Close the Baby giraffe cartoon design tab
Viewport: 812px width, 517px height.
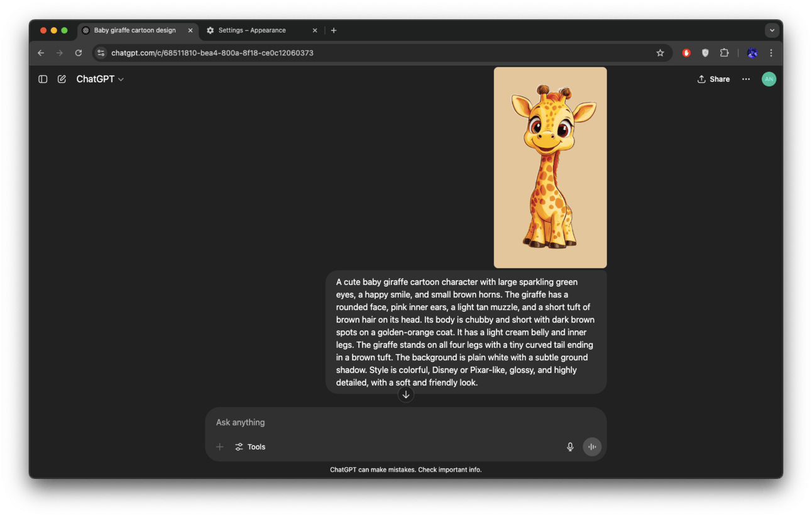190,30
